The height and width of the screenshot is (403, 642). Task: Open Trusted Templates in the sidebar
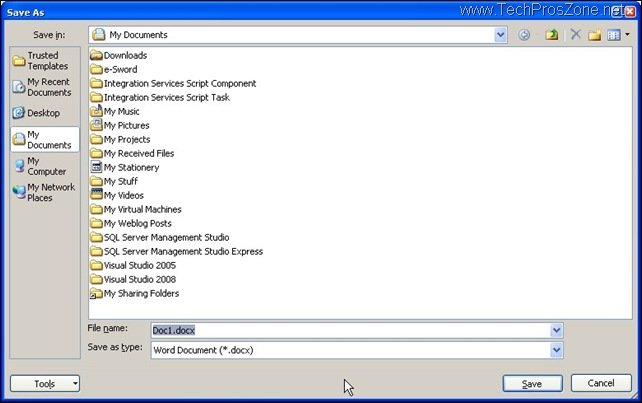43,61
